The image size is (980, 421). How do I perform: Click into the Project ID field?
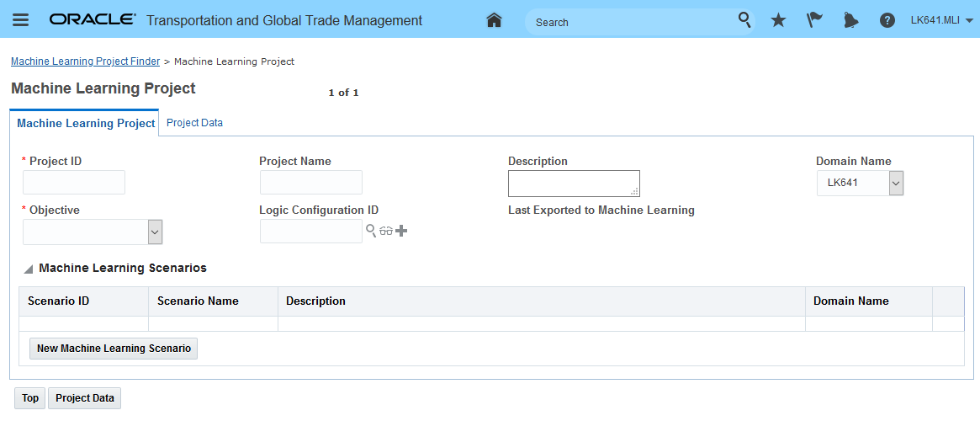point(74,183)
